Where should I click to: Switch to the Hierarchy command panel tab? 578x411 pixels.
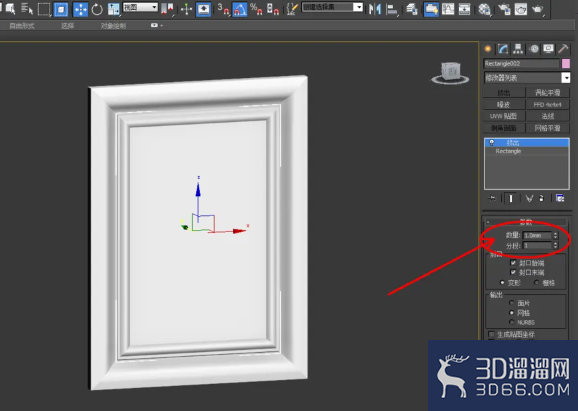tap(518, 49)
